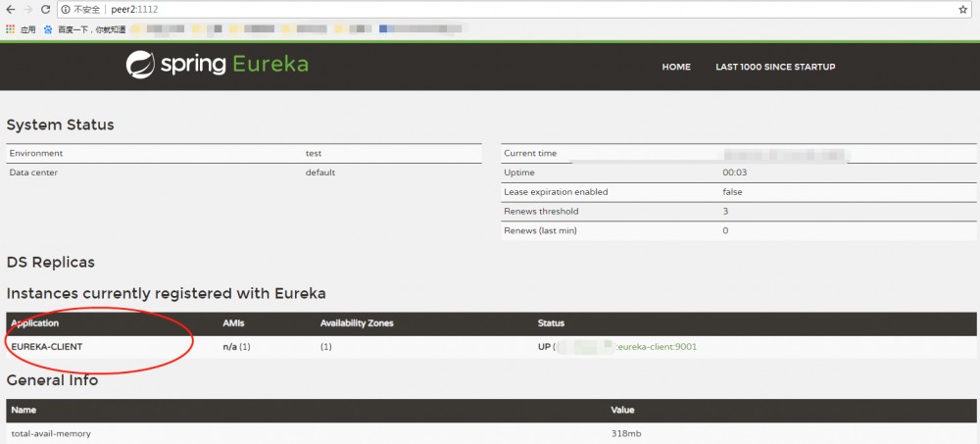Select the 'test' environment value

[x=314, y=153]
